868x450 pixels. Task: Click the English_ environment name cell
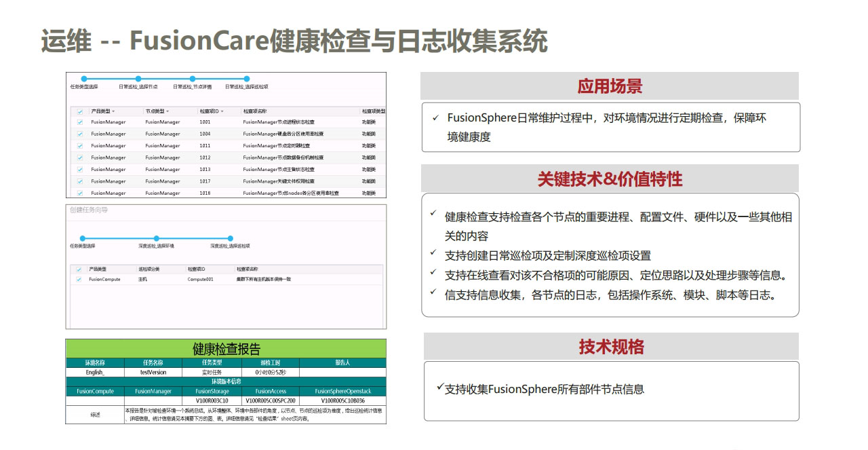tap(95, 372)
